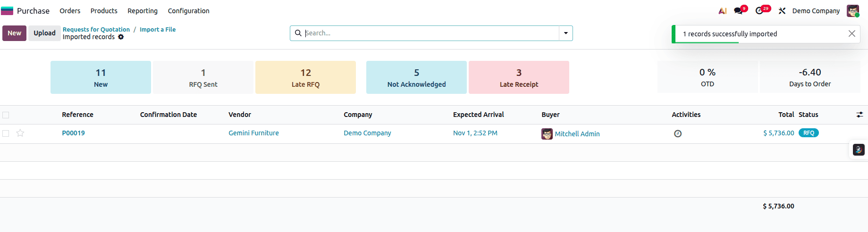Open the AI assistant icon
Image resolution: width=868 pixels, height=232 pixels.
722,11
